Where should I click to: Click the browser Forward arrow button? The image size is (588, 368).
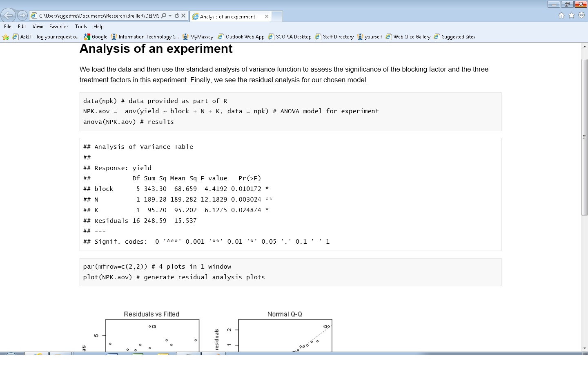click(x=22, y=16)
